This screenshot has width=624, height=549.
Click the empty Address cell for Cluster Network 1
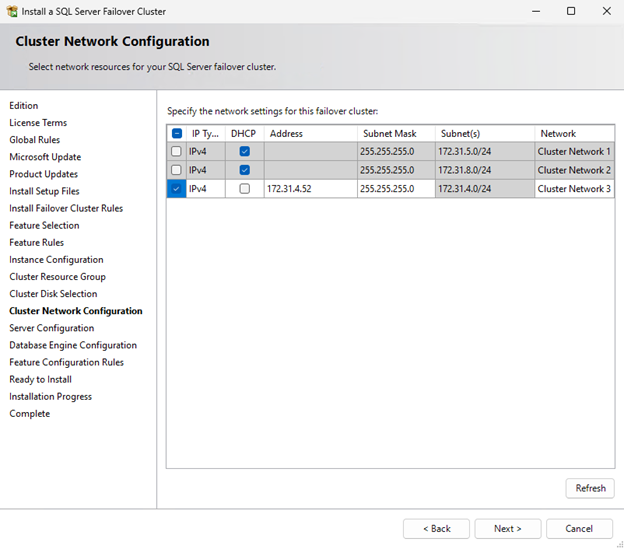pyautogui.click(x=310, y=151)
